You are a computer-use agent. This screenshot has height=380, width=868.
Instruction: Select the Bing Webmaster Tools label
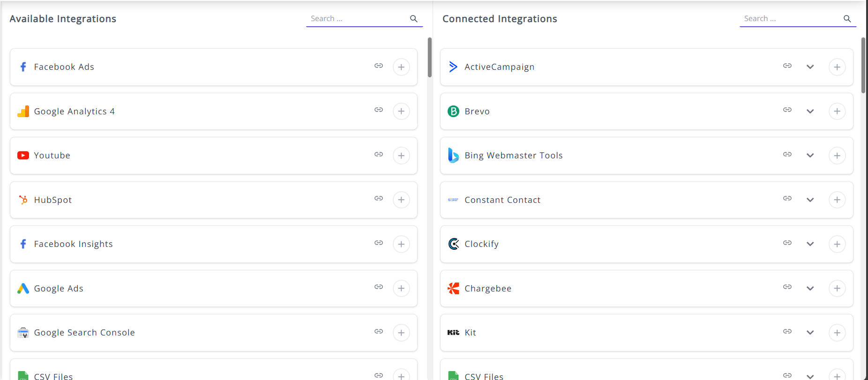pos(514,156)
